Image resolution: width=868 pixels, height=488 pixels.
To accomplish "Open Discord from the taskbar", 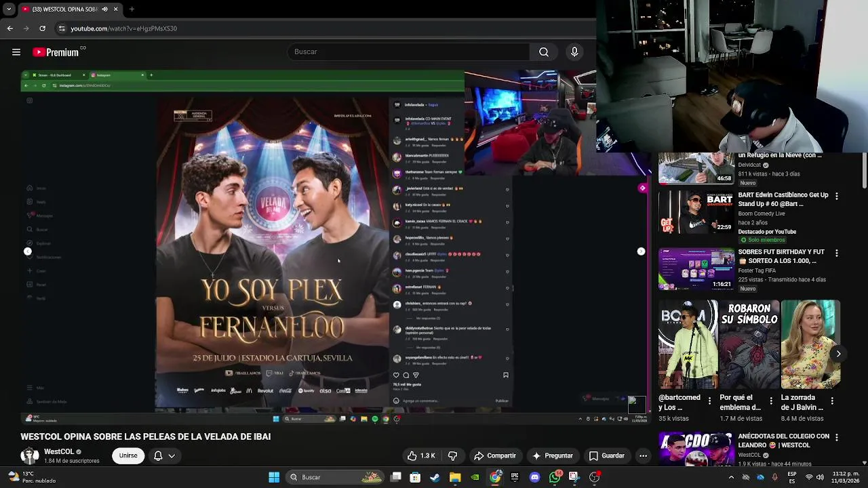I will 535,477.
